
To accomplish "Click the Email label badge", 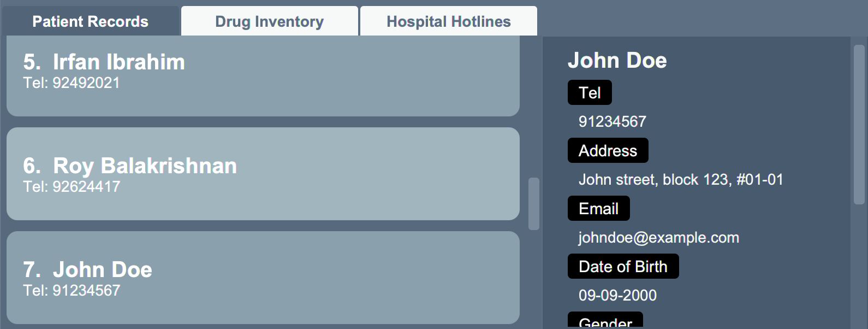I will (x=599, y=208).
